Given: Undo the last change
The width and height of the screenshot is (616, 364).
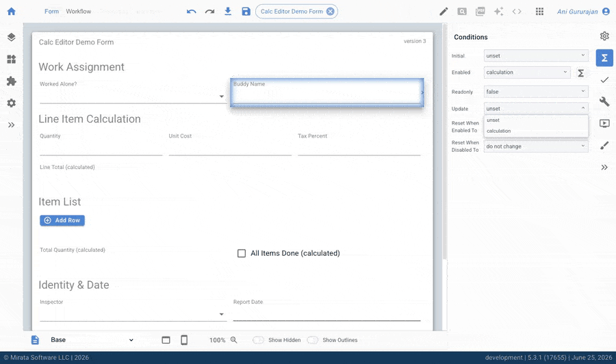Looking at the screenshot, I should 192,12.
